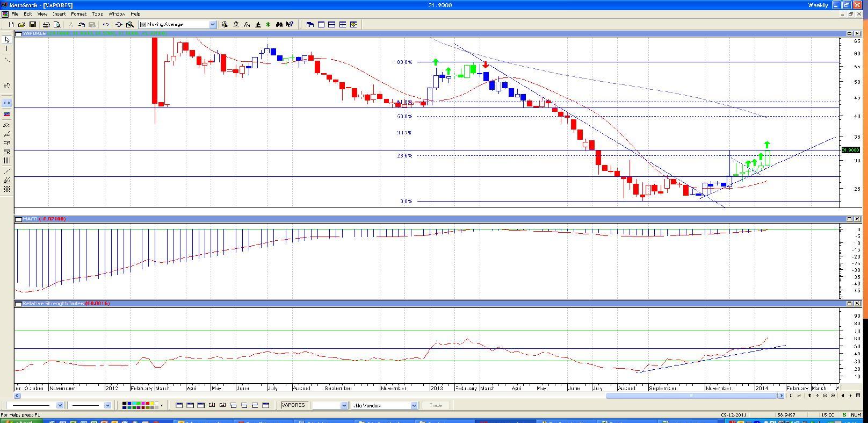Click the Print icon in the toolbar
The width and height of the screenshot is (868, 423).
pyautogui.click(x=46, y=24)
